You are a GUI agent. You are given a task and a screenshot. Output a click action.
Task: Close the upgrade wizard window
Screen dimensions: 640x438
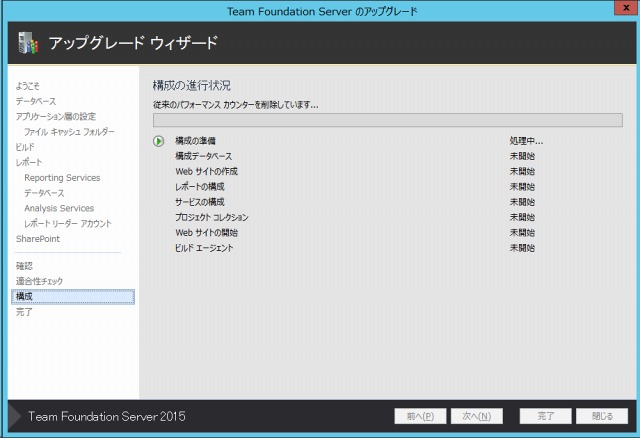[626, 8]
